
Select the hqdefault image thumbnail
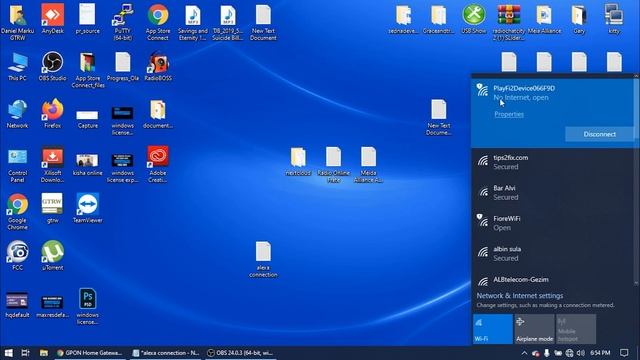pos(17,305)
